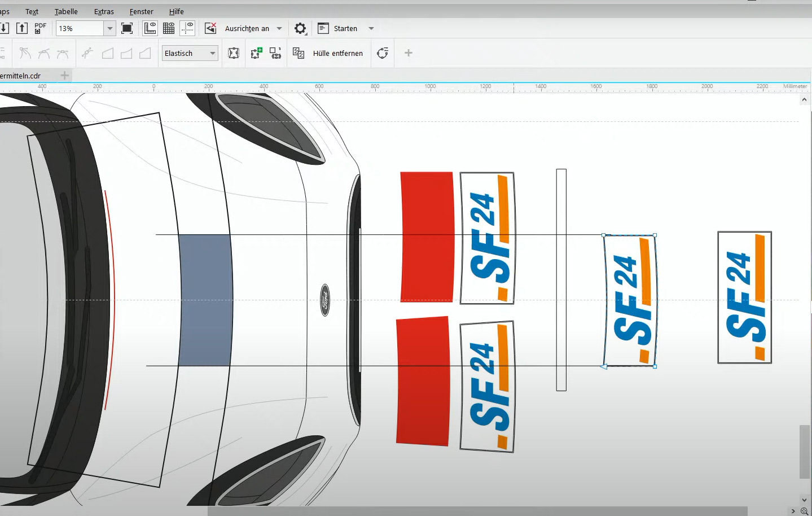This screenshot has height=516, width=812.
Task: Click the Export icon with upward arrow
Action: pos(22,28)
